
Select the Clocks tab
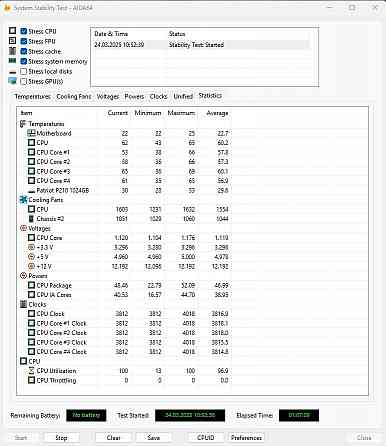pos(158,96)
